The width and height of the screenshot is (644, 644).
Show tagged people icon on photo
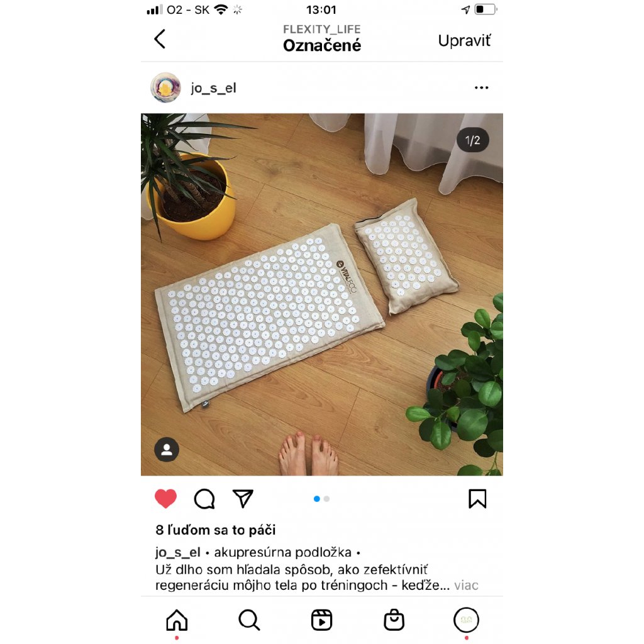[x=166, y=450]
